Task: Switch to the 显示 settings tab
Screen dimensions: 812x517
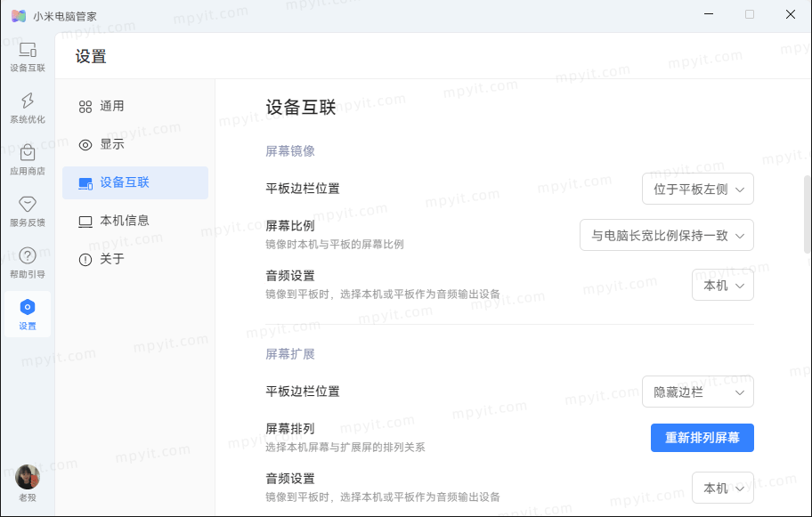Action: (x=135, y=144)
